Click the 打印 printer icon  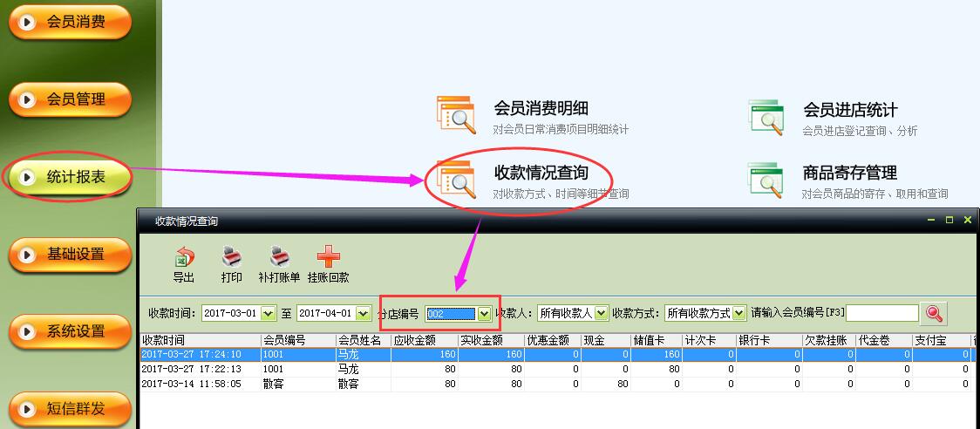pos(232,256)
